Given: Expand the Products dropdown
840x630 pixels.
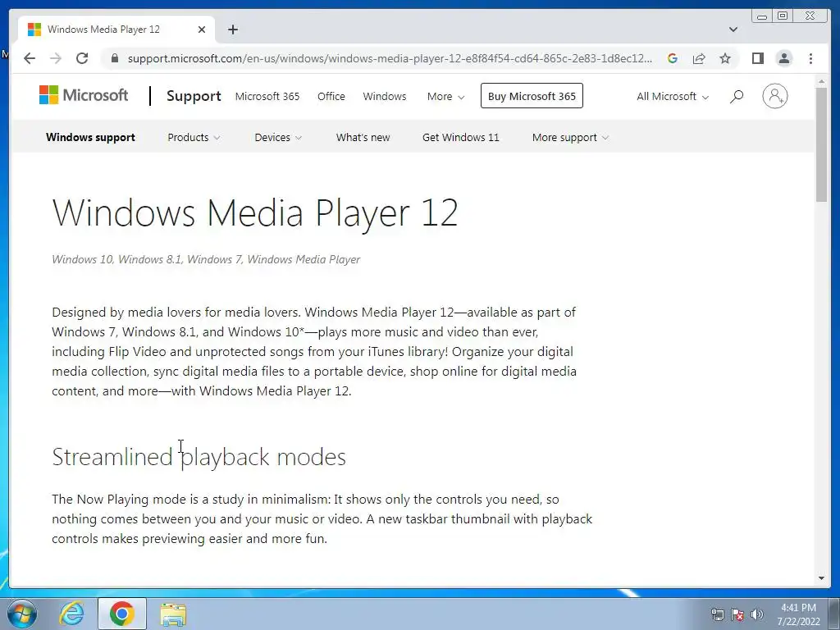Looking at the screenshot, I should pos(194,137).
